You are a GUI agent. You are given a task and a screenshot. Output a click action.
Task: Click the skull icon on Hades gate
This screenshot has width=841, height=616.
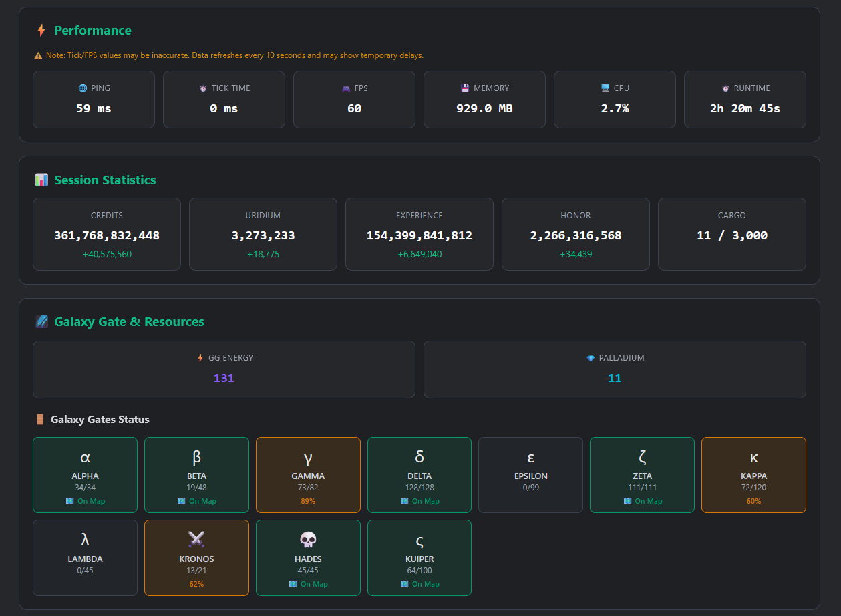(x=308, y=540)
